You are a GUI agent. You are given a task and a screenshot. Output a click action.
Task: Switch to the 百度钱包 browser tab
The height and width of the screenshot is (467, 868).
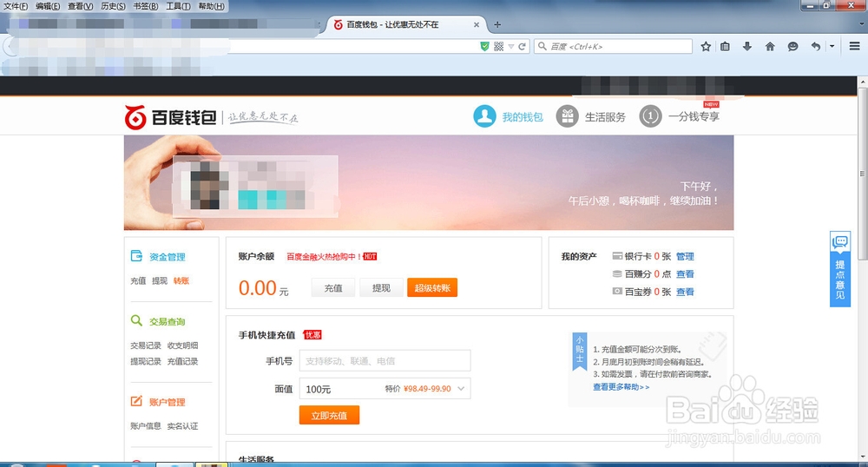pos(407,25)
